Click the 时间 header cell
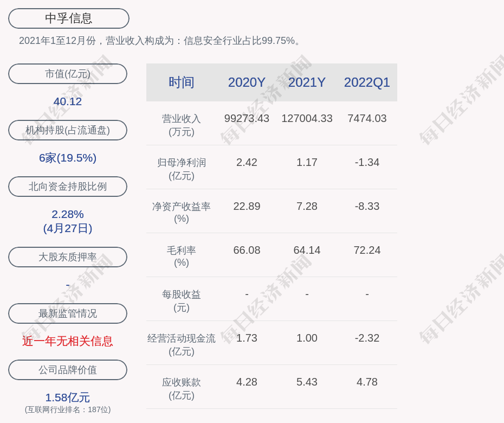The image size is (504, 423). [182, 82]
